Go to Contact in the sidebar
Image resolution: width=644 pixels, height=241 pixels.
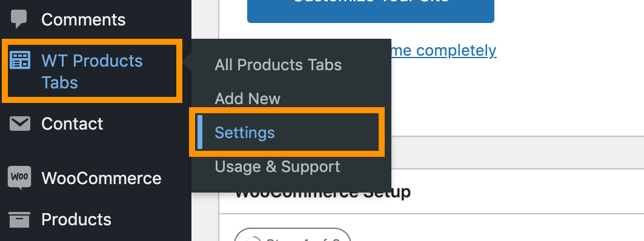tap(72, 124)
